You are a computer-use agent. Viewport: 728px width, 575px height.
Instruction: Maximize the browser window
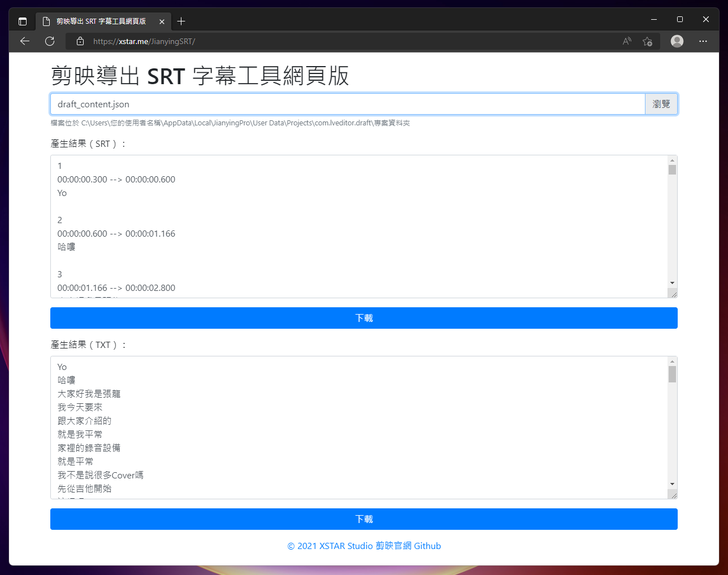point(680,19)
